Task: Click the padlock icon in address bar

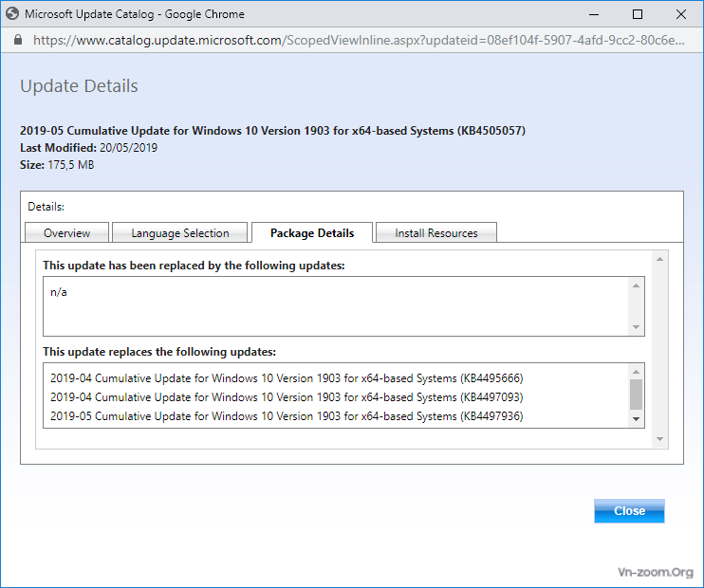Action: click(18, 40)
